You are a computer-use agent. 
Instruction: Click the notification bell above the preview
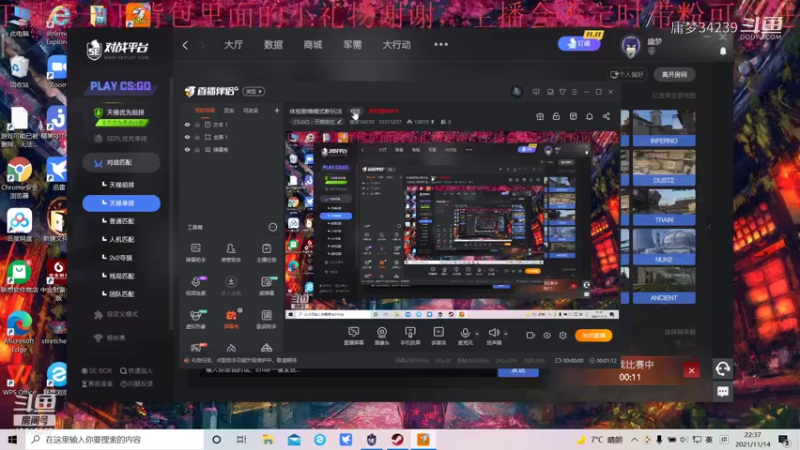coord(589,116)
